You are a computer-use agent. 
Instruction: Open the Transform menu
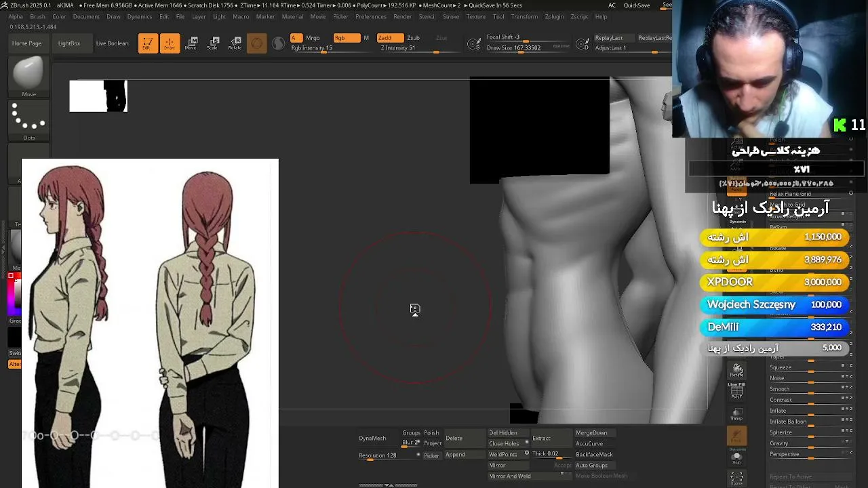click(524, 17)
